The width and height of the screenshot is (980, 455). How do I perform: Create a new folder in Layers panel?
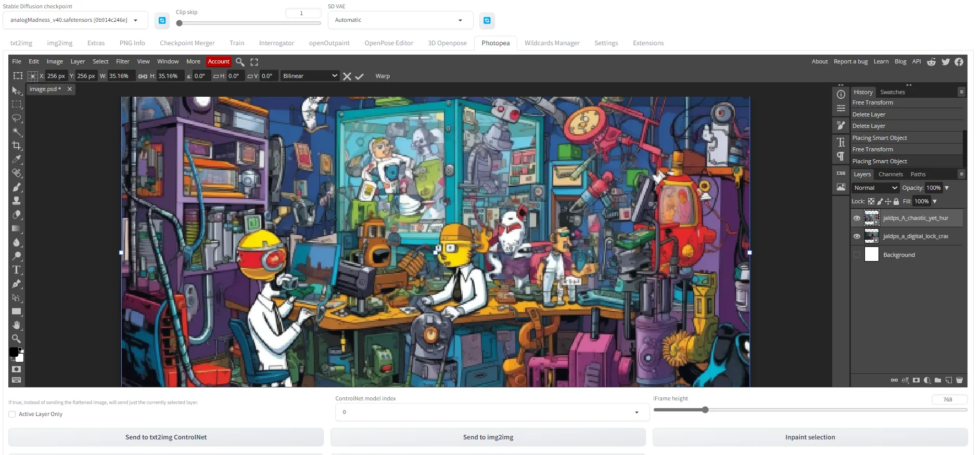[x=938, y=380]
